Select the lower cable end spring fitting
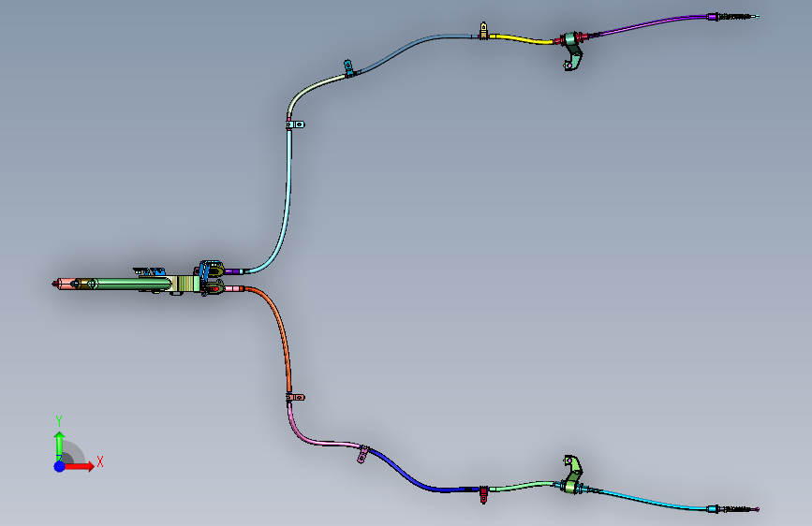The height and width of the screenshot is (526, 812). tap(736, 509)
